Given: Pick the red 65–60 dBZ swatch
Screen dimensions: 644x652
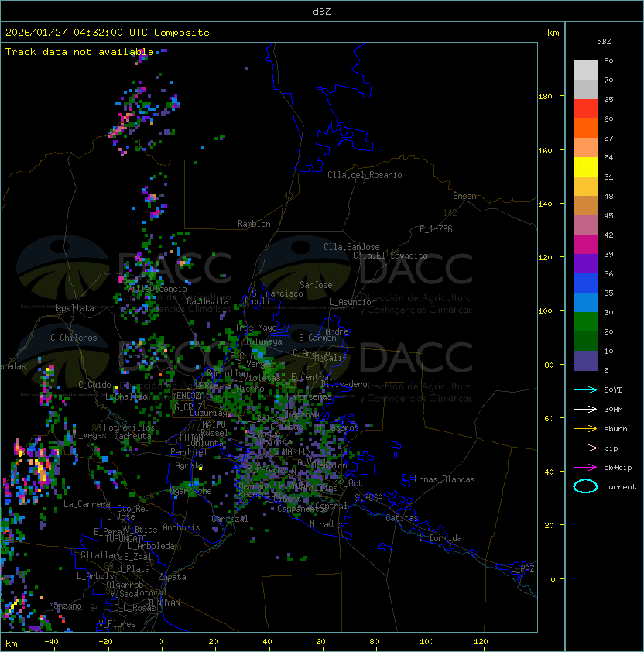Looking at the screenshot, I should pos(585,109).
